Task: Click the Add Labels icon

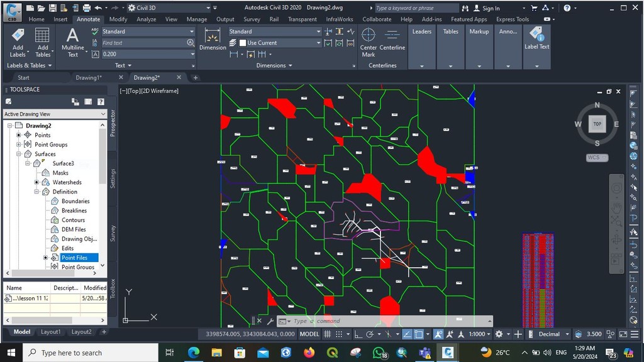Action: [18, 35]
